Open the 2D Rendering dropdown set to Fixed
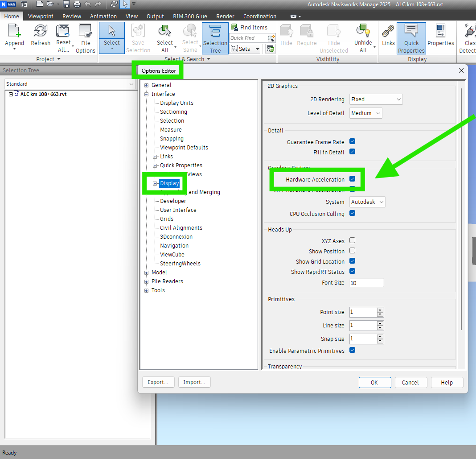Image resolution: width=476 pixels, height=459 pixels. (x=376, y=99)
